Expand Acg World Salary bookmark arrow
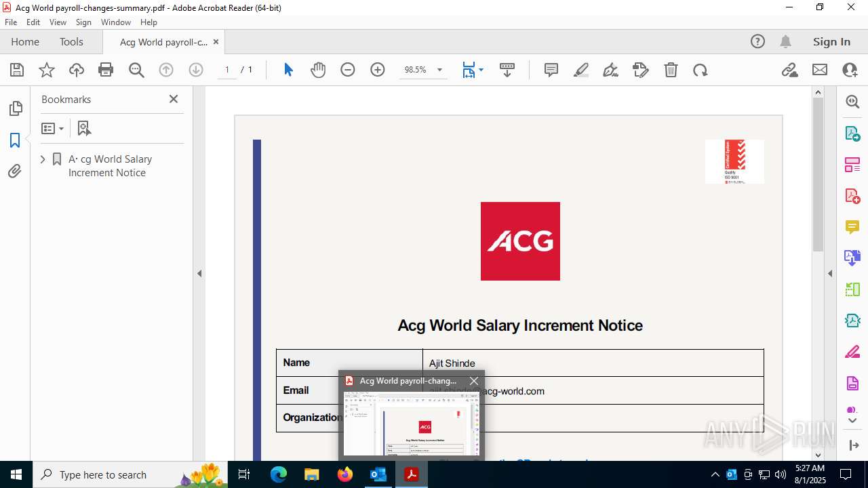Image resolution: width=868 pixels, height=488 pixels. (x=43, y=159)
